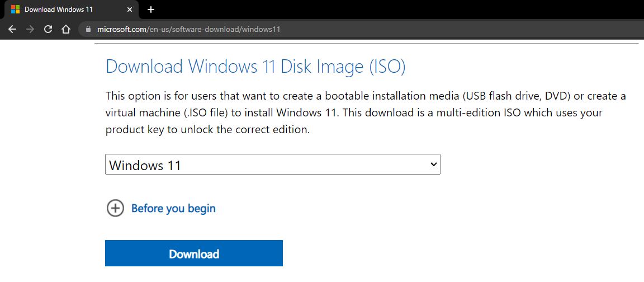Click the Download Windows 11 Disk Image heading
The width and height of the screenshot is (644, 282).
point(255,67)
